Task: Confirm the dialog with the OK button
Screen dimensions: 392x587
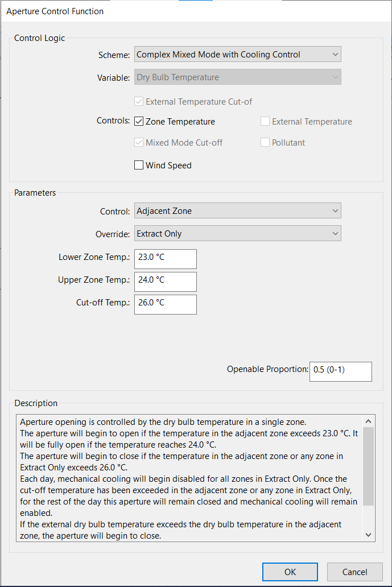Action: click(290, 572)
